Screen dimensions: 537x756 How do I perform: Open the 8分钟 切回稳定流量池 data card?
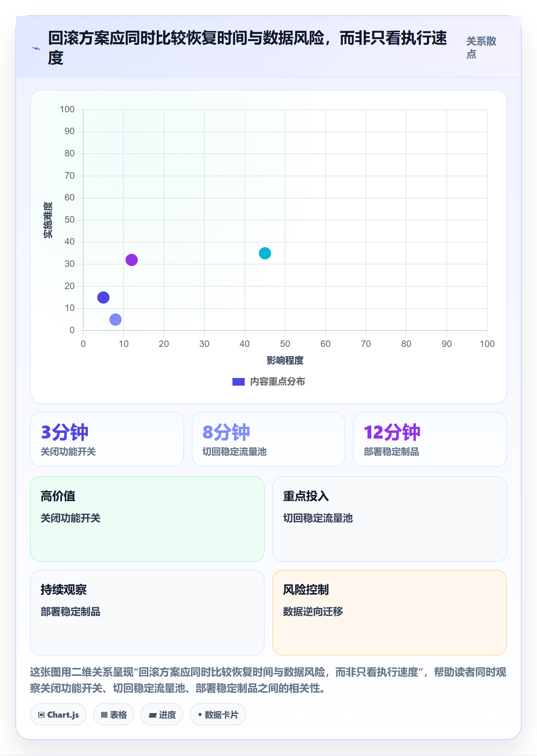click(x=268, y=439)
